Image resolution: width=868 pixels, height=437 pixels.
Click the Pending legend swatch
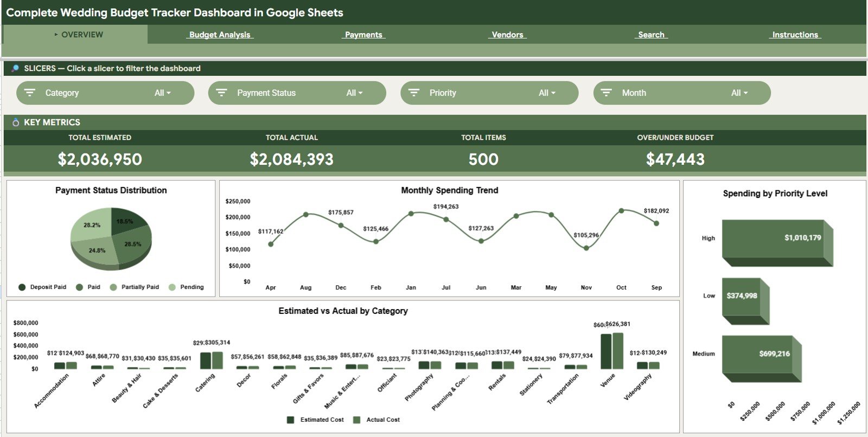(x=172, y=287)
